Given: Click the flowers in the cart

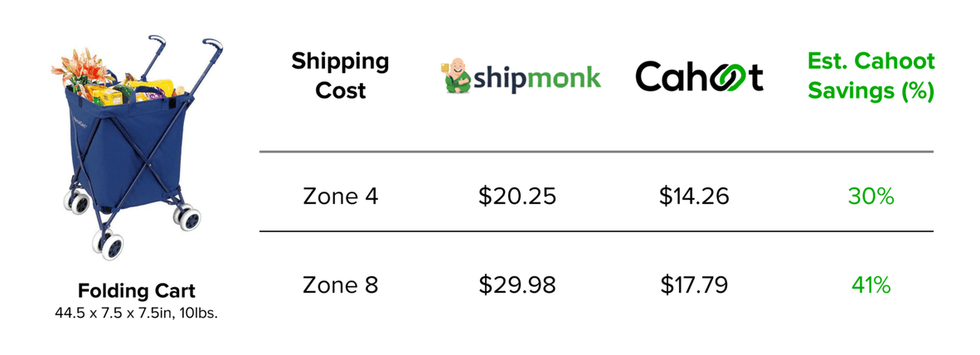Looking at the screenshot, I should [75, 70].
